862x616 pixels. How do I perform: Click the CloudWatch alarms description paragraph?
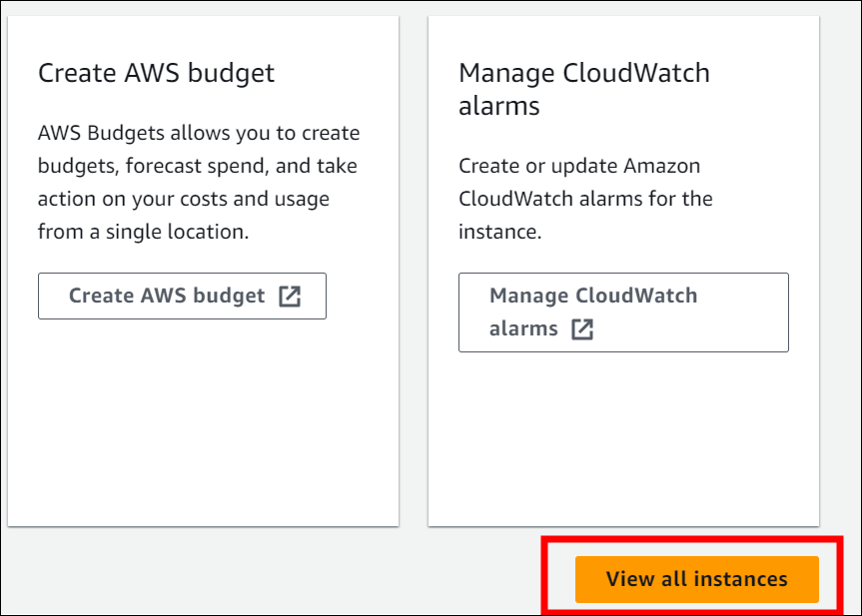585,199
